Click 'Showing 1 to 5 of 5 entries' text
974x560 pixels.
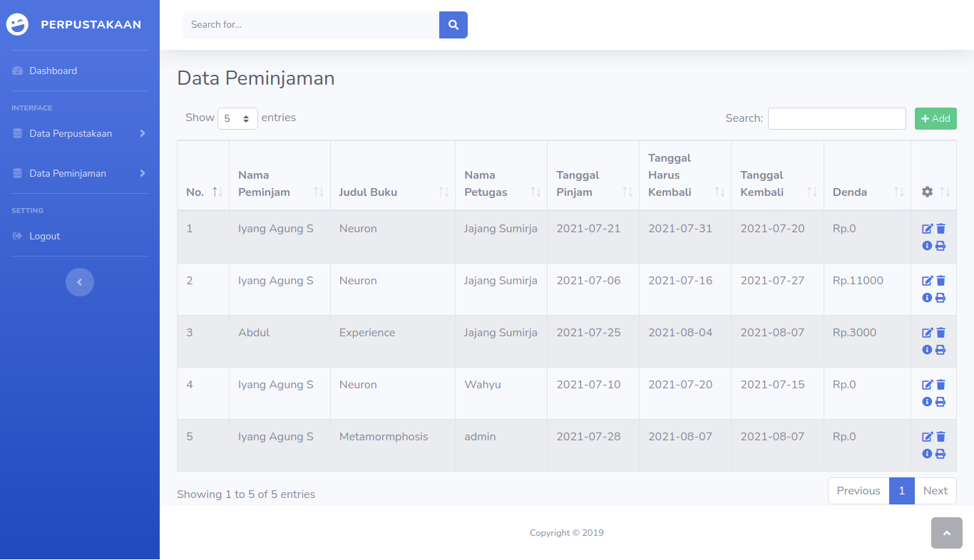click(246, 494)
